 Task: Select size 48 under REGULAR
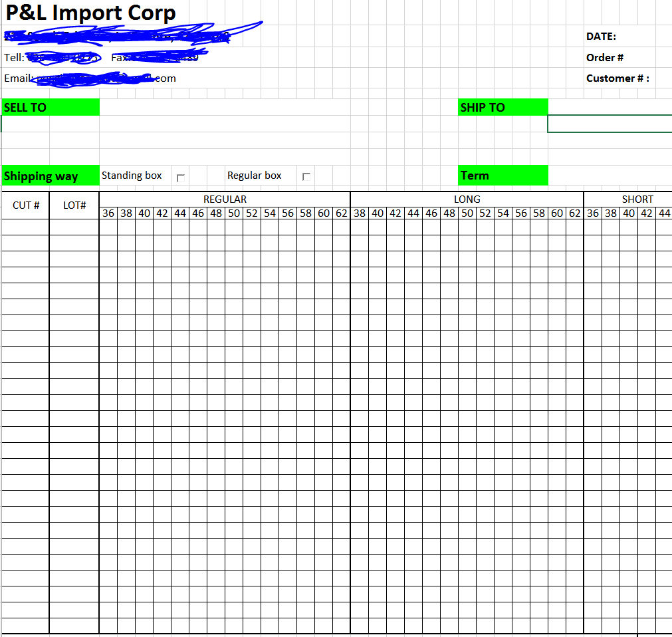pyautogui.click(x=216, y=213)
